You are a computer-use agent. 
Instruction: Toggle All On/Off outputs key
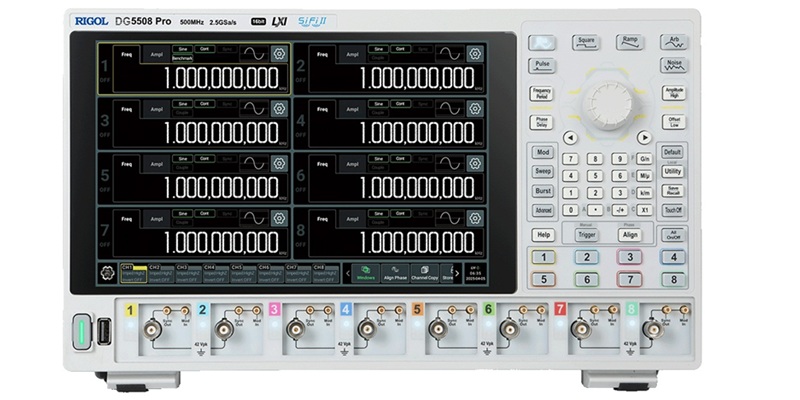[x=673, y=235]
